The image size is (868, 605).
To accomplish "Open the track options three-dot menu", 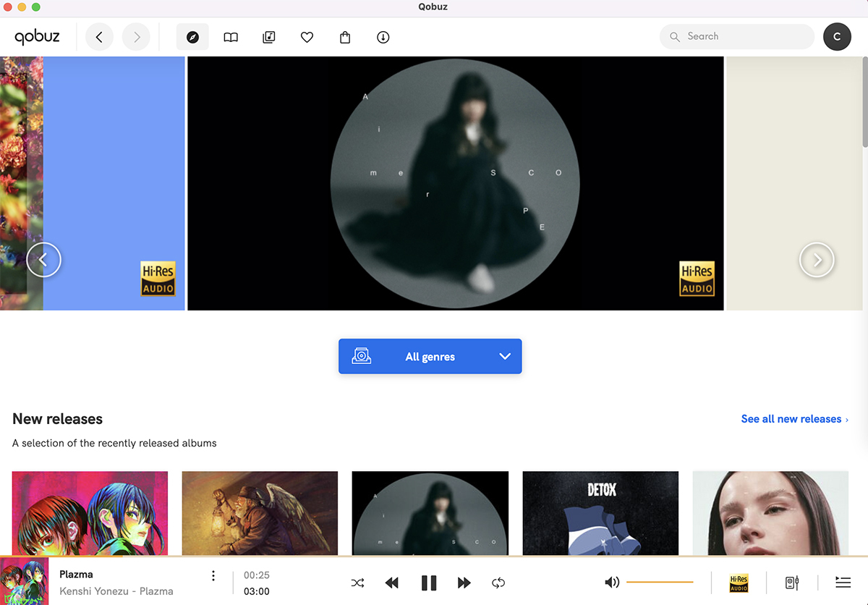I will 213,576.
